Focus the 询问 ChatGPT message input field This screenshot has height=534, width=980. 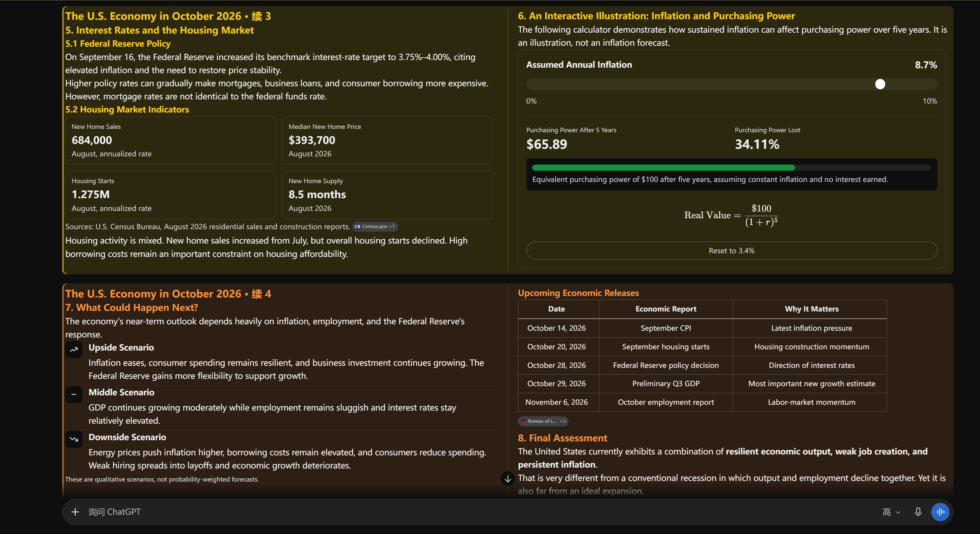(x=479, y=512)
